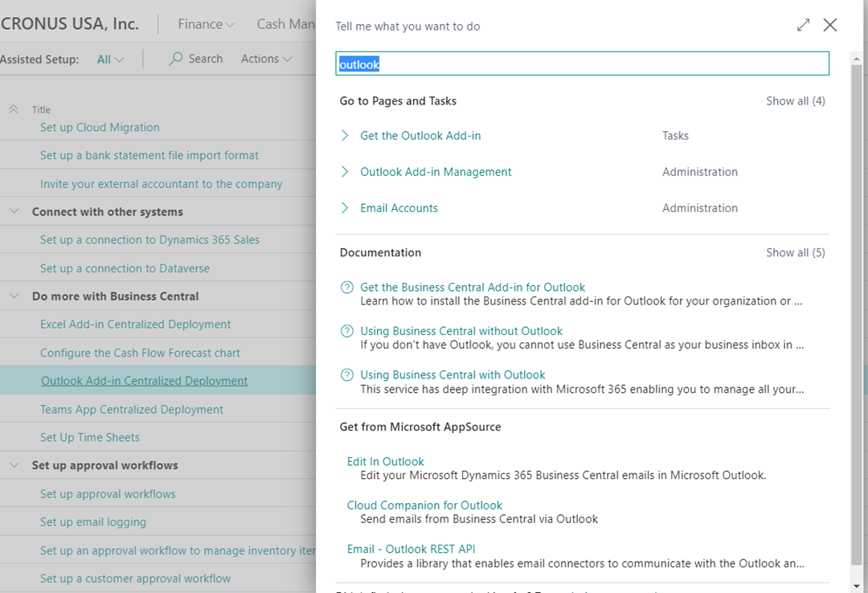Close the Tell Me search pane
Viewport: 868px width, 593px height.
click(x=829, y=25)
